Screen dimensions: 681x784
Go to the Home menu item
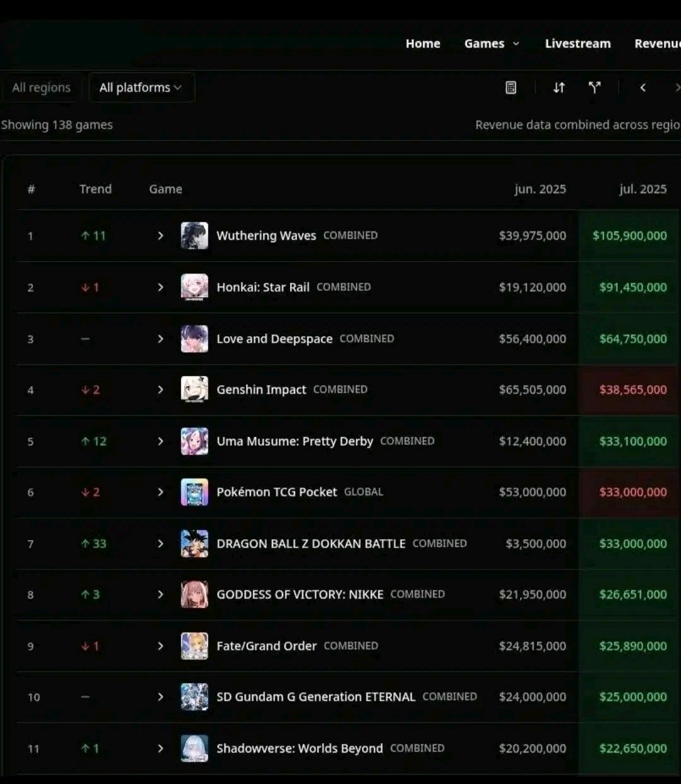(x=423, y=44)
